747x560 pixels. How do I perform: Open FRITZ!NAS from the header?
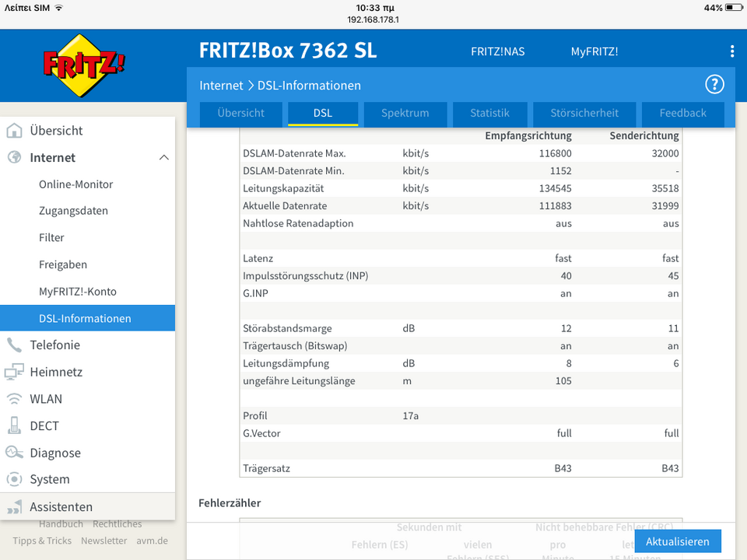point(498,51)
